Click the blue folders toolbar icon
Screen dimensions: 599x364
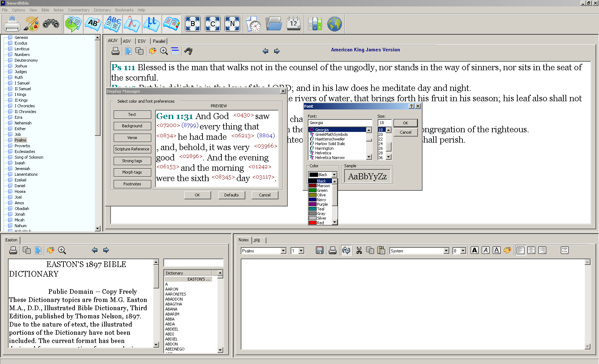(x=273, y=24)
